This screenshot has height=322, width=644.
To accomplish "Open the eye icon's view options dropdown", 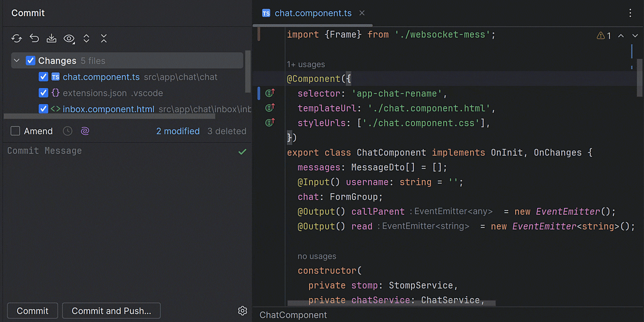I will 69,38.
